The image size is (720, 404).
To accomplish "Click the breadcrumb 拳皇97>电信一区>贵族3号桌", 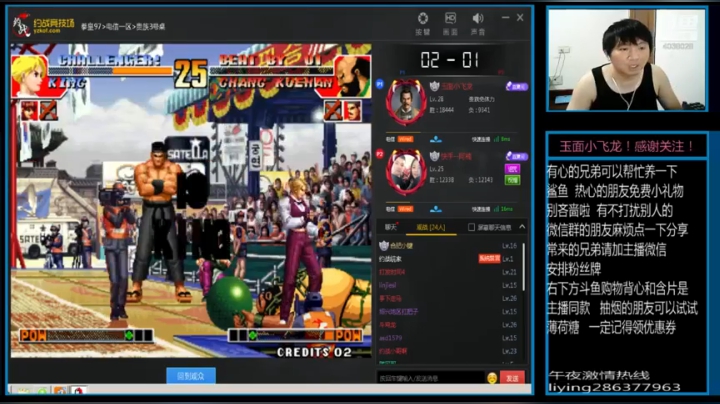I will [x=123, y=27].
